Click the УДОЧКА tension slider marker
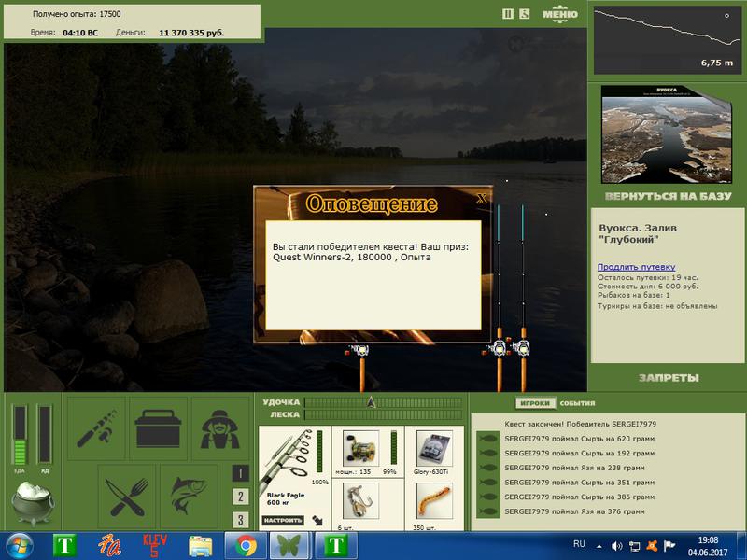Screen dimensions: 747x560 [x=371, y=402]
